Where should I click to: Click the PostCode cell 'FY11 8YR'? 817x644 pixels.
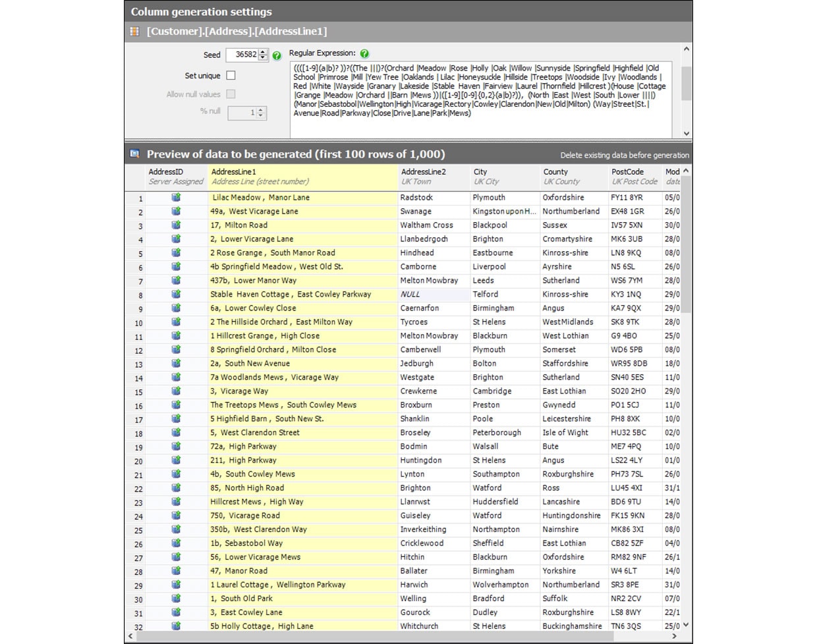pos(636,197)
